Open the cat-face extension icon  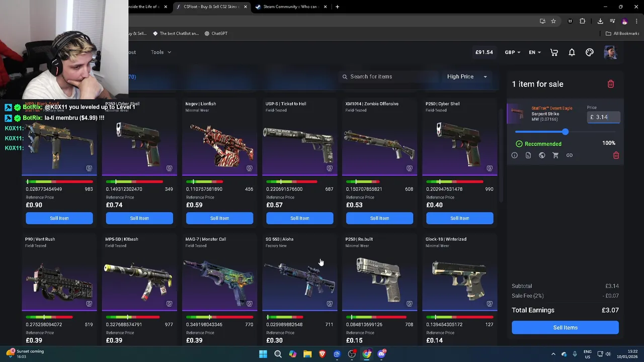pos(570,21)
